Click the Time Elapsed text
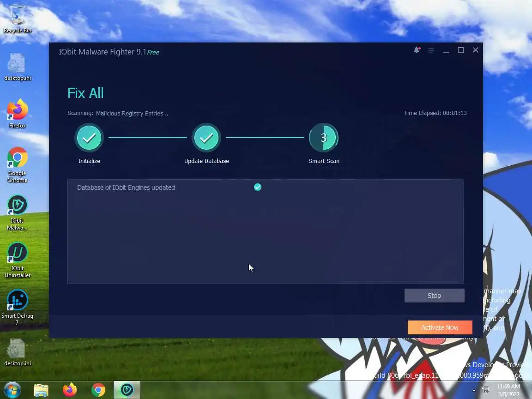This screenshot has height=399, width=532. point(435,113)
